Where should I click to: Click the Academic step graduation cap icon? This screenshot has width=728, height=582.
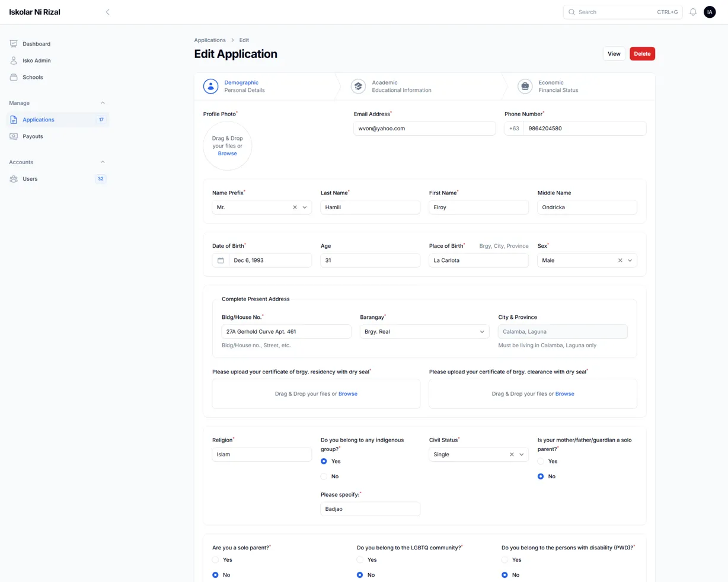pos(358,87)
